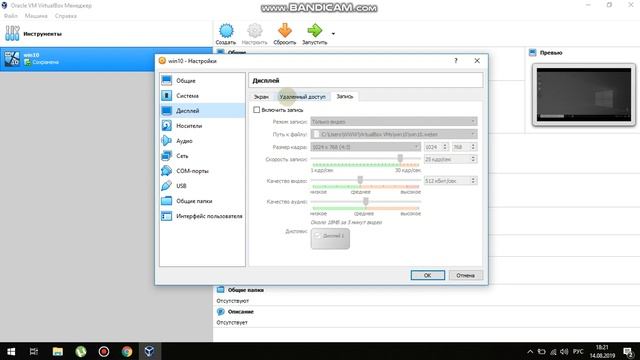Open the Система settings category
The image size is (640, 360).
point(202,96)
